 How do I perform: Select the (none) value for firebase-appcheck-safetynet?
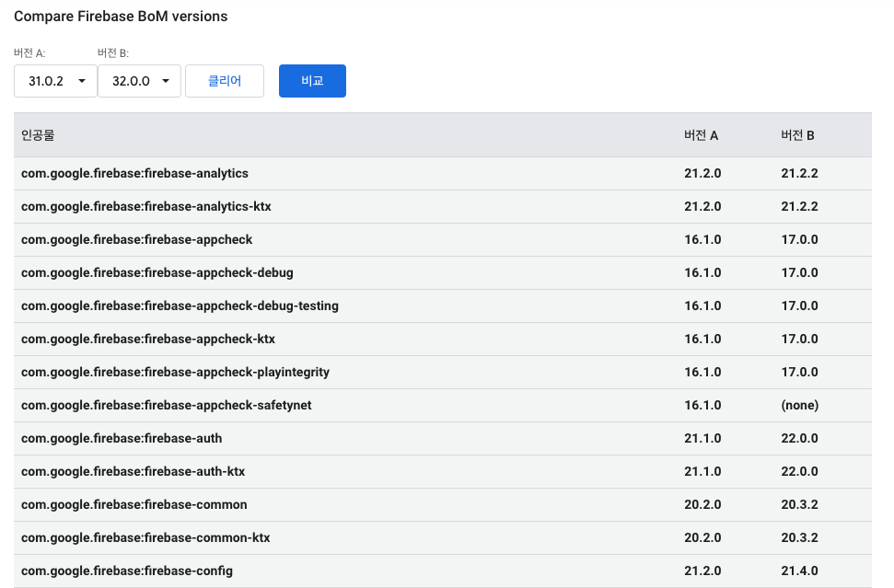tap(800, 405)
